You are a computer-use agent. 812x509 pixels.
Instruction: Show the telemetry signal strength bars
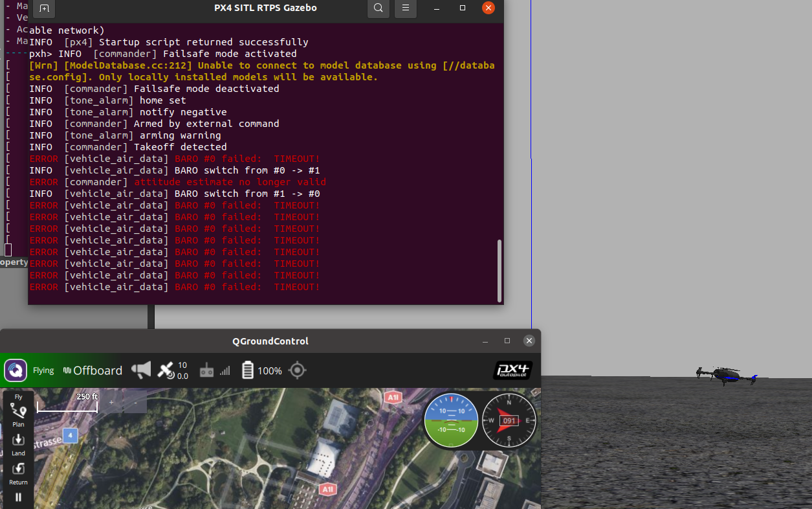pos(225,371)
